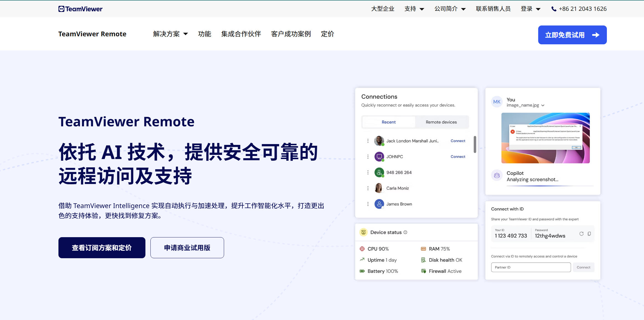644x320 pixels.
Task: Copy the password using the copy icon
Action: click(589, 234)
